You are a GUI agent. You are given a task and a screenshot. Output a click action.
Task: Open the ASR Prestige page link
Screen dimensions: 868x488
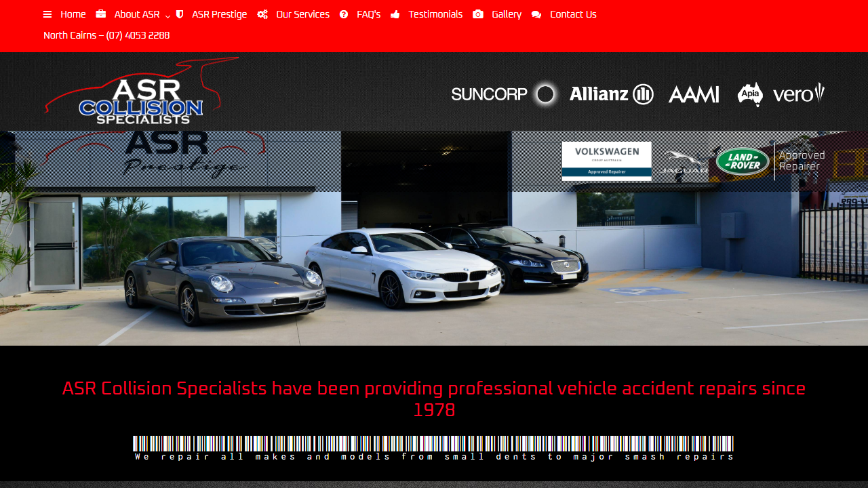pyautogui.click(x=219, y=14)
